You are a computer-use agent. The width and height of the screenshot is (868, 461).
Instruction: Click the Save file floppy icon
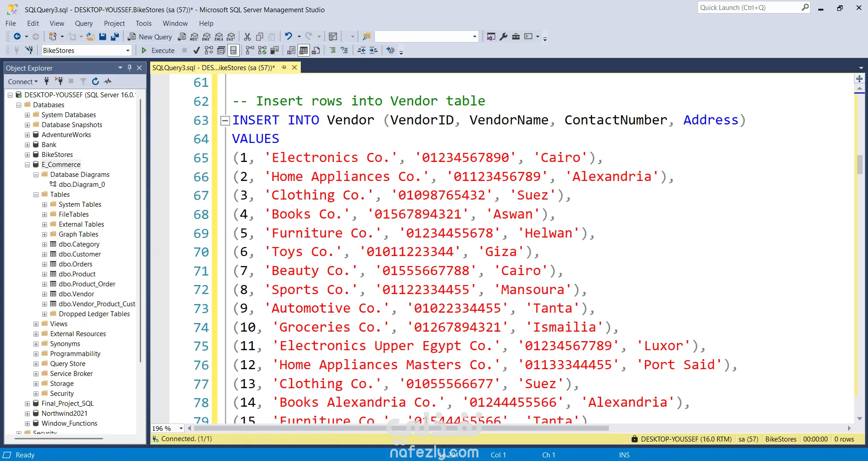[x=103, y=37]
